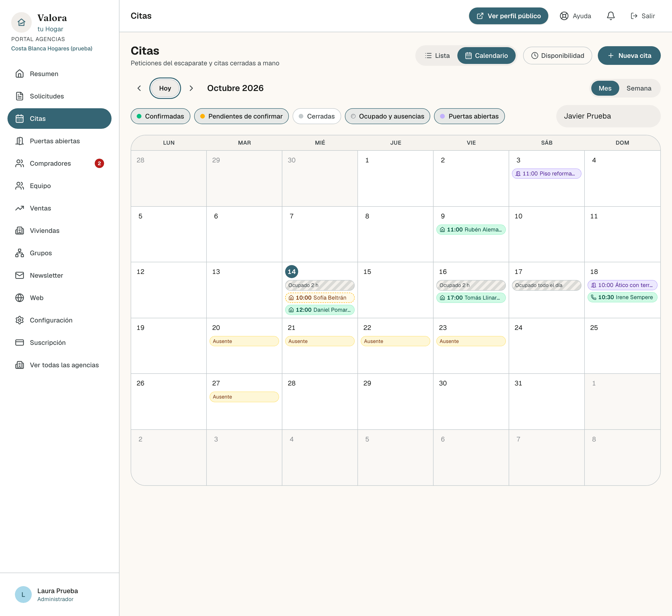Viewport: 672px width, 616px height.
Task: Open the Web globe icon
Action: [20, 298]
